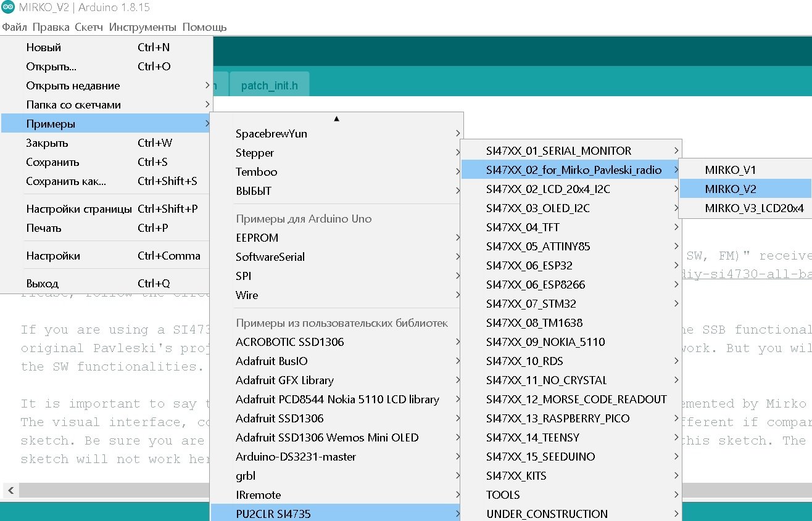Expand Adafruit SSD1306 examples
Image resolution: width=812 pixels, height=521 pixels.
point(336,419)
